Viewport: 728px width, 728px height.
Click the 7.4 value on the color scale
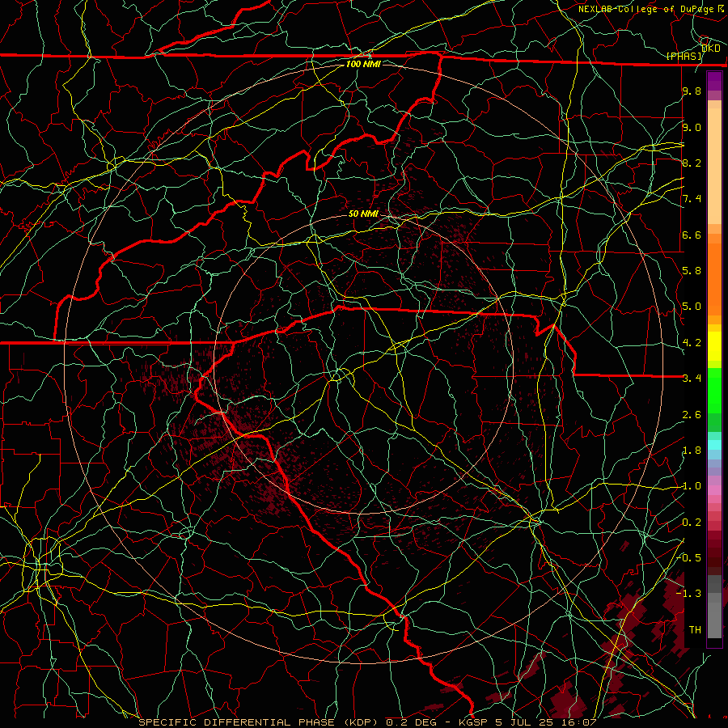point(692,199)
